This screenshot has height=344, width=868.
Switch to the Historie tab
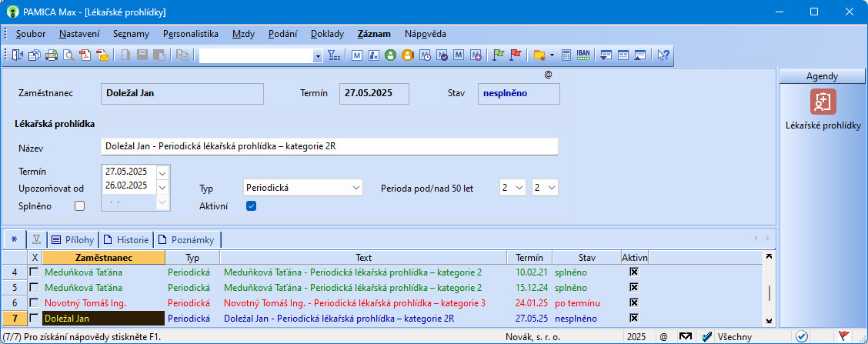pyautogui.click(x=128, y=239)
